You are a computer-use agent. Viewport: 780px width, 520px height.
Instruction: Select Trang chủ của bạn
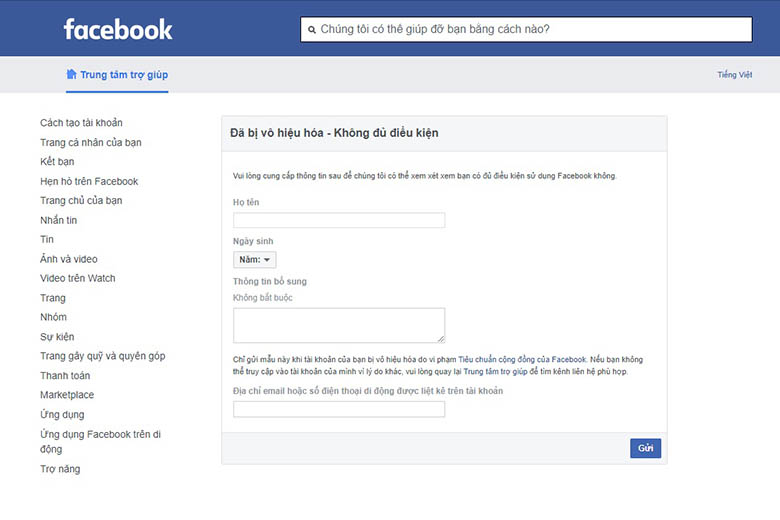click(81, 201)
